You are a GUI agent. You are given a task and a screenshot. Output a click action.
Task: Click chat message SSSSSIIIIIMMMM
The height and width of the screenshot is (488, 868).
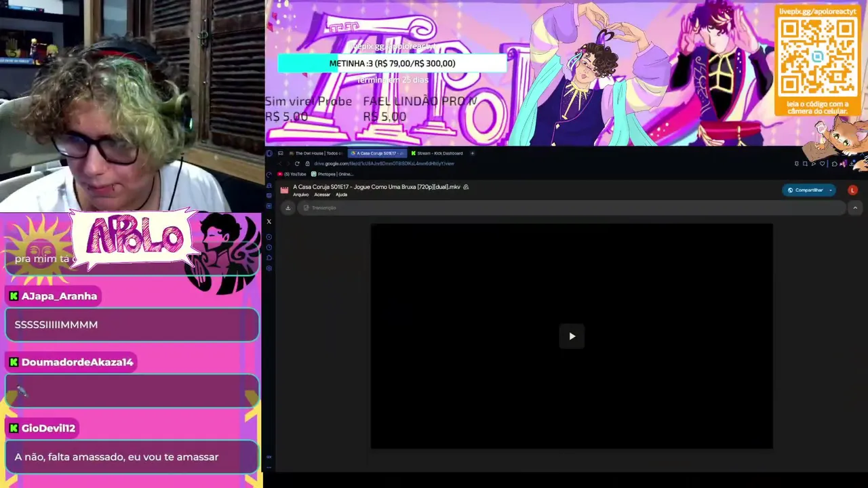point(56,325)
